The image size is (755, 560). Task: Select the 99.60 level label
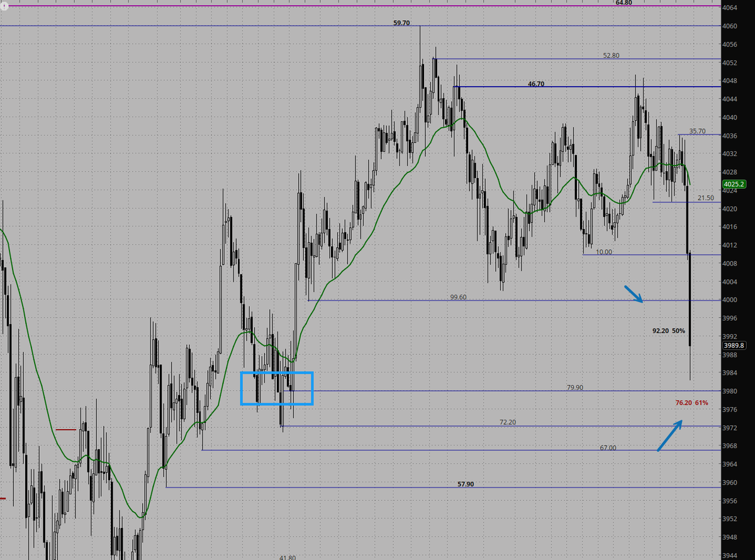459,297
